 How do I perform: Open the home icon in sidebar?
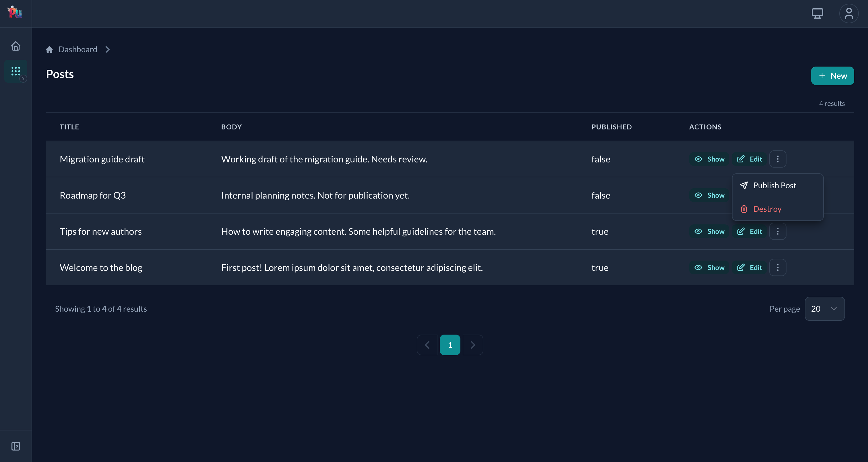pos(16,46)
